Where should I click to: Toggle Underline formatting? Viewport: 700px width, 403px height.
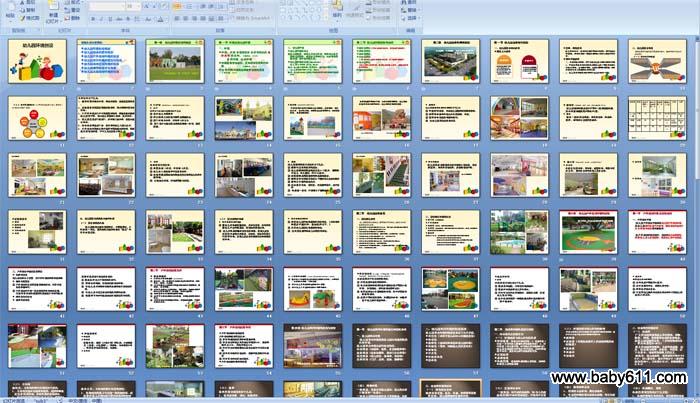pos(107,18)
